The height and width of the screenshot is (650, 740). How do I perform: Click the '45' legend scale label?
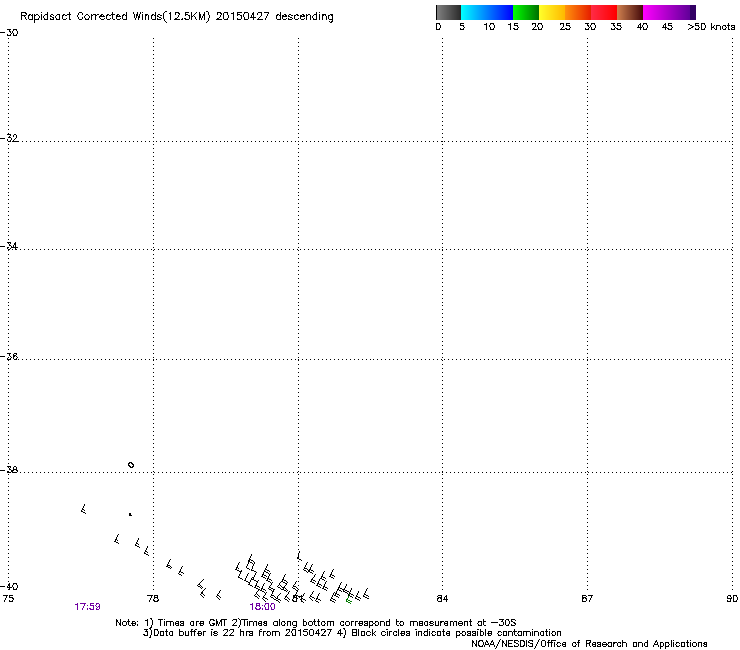coord(667,27)
